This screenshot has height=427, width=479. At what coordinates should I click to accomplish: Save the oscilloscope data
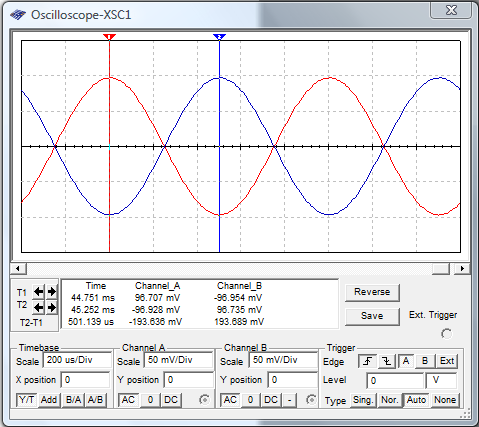[372, 316]
